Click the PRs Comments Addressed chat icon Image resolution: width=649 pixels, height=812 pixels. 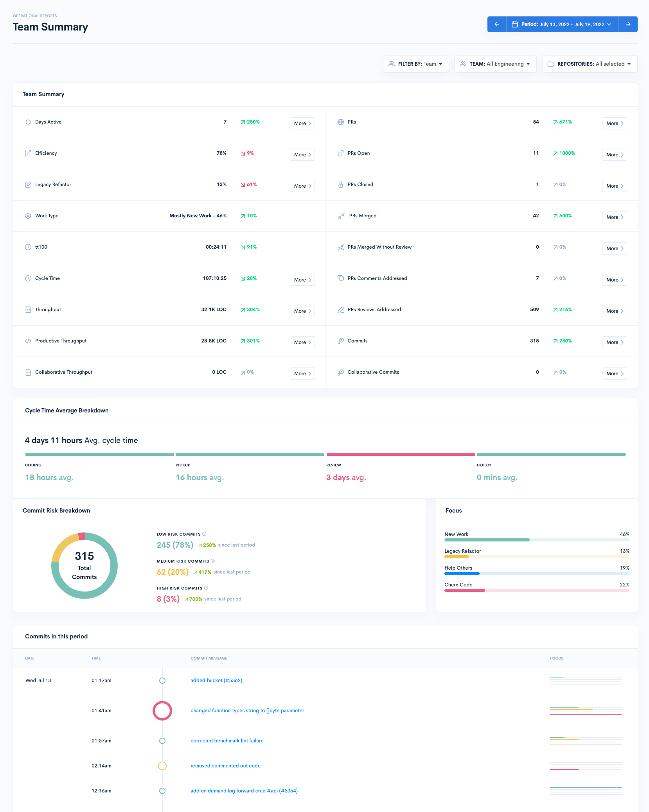coord(341,278)
